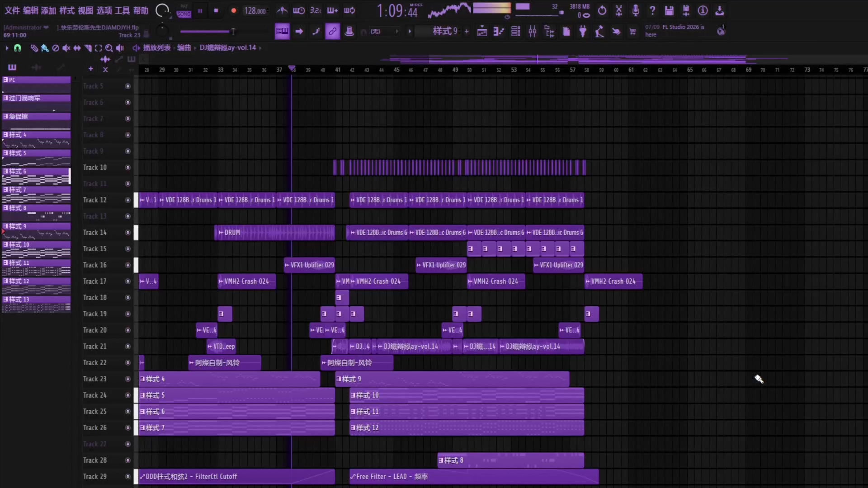This screenshot has width=868, height=488.
Task: Open audio editor scissors icon
Action: coord(619,10)
